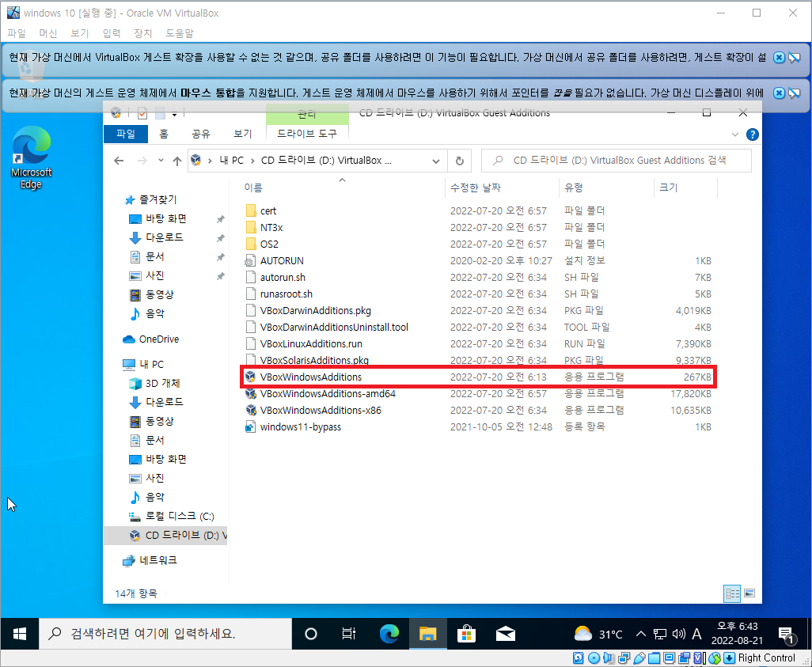Open the notification center icon

pos(787,635)
